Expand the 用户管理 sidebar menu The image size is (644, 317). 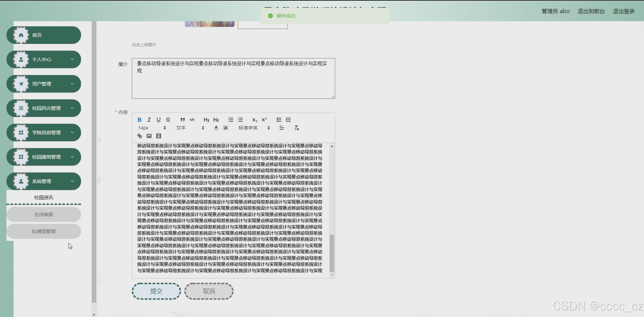point(44,84)
